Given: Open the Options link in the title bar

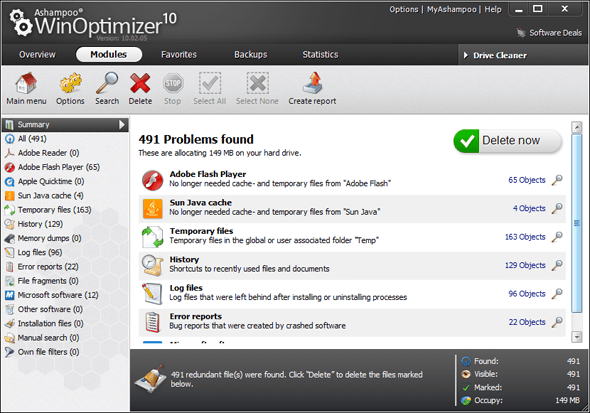Looking at the screenshot, I should point(404,9).
